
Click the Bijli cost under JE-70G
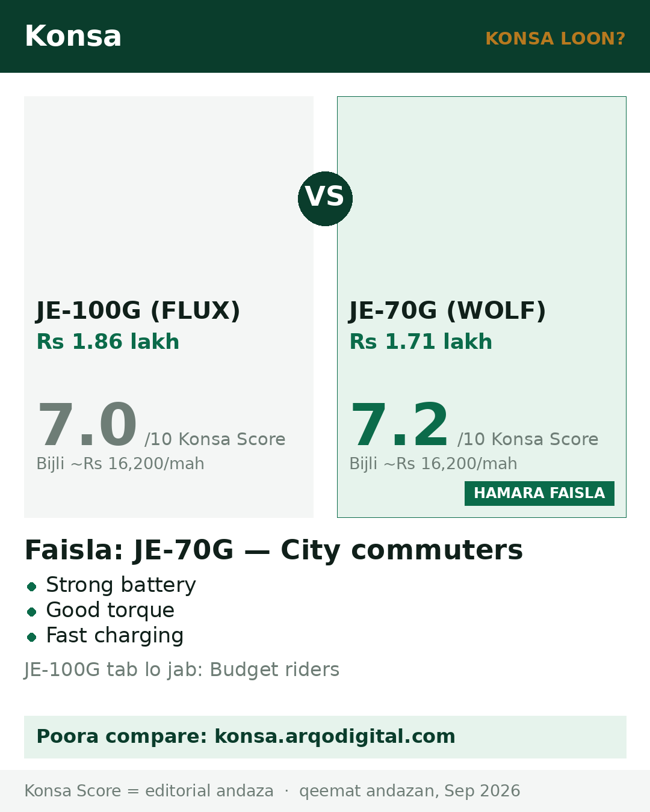pos(433,464)
